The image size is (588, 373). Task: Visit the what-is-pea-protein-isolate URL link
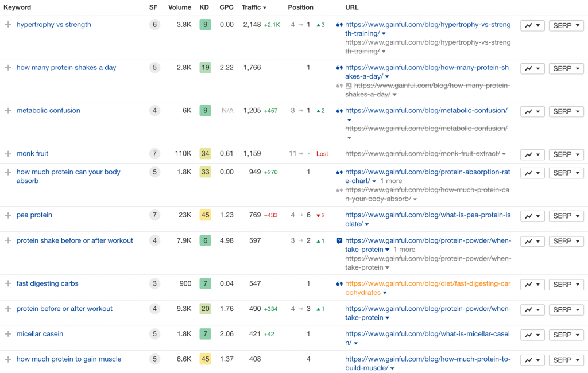point(428,219)
